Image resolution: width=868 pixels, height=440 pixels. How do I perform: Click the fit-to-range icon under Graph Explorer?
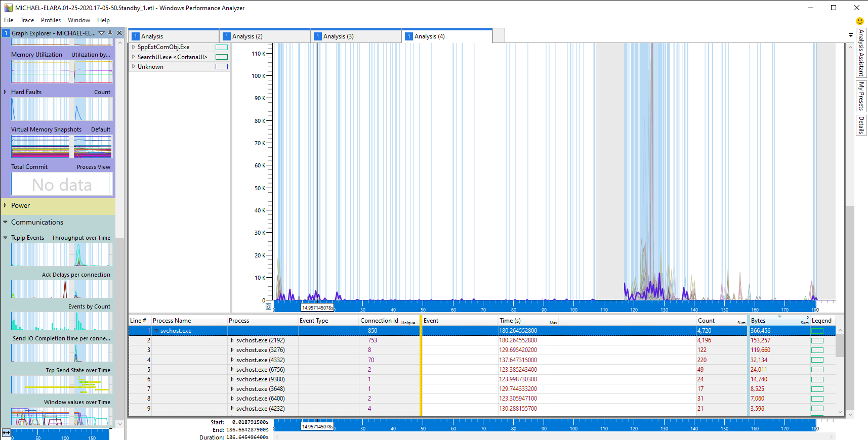(x=6, y=432)
